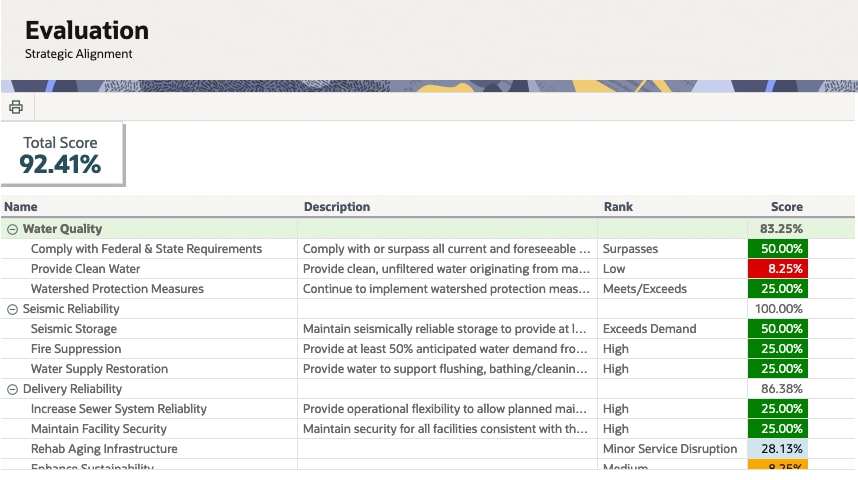This screenshot has height=480, width=858.
Task: Click the Total Score 92.41% tile
Action: [61, 154]
